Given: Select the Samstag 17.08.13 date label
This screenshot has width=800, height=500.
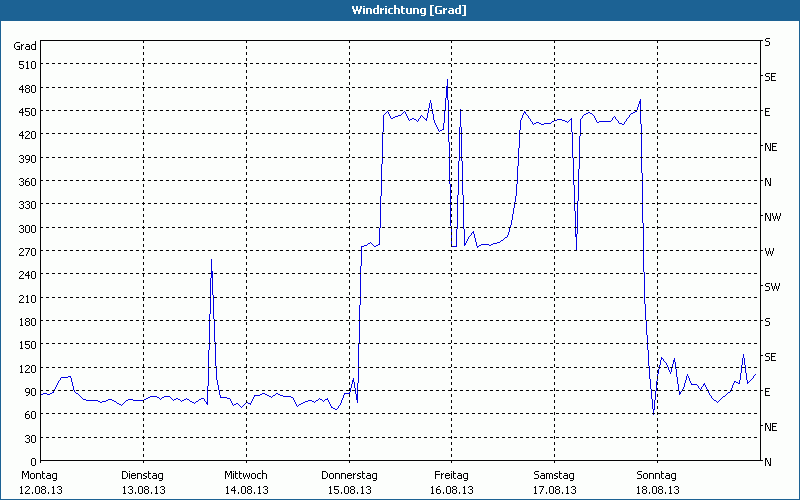Looking at the screenshot, I should coord(553,482).
